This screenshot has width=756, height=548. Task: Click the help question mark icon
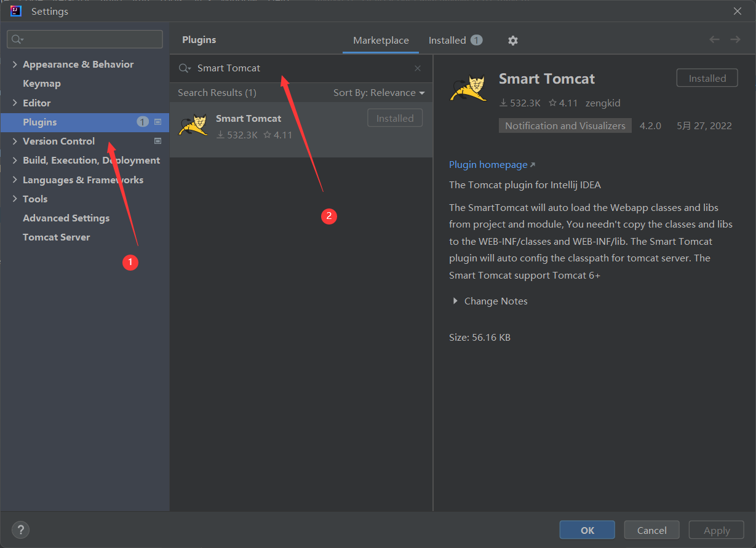pos(20,530)
